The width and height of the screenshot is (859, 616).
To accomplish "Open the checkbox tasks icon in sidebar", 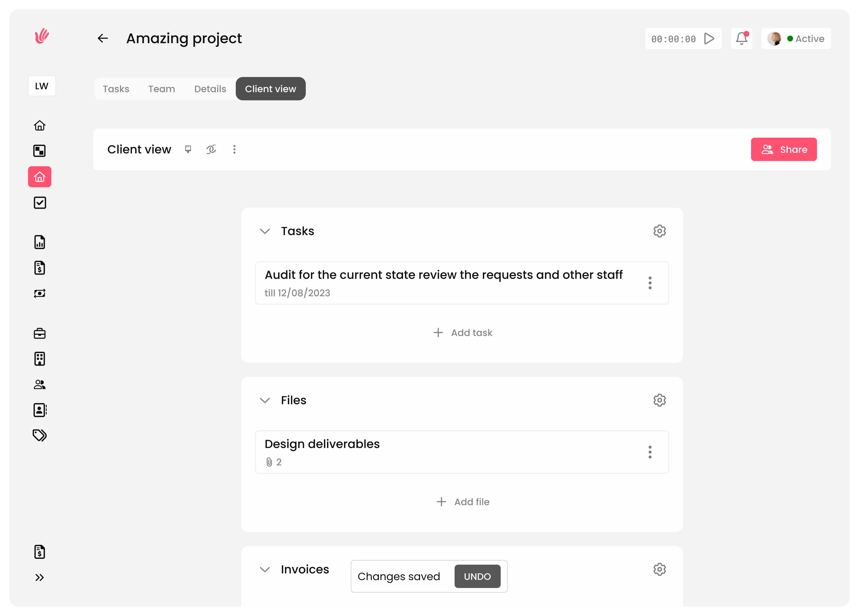I will 40,203.
